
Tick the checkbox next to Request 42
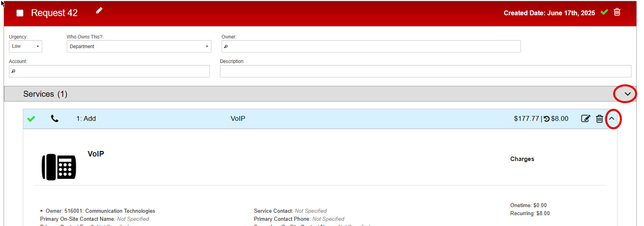20,13
